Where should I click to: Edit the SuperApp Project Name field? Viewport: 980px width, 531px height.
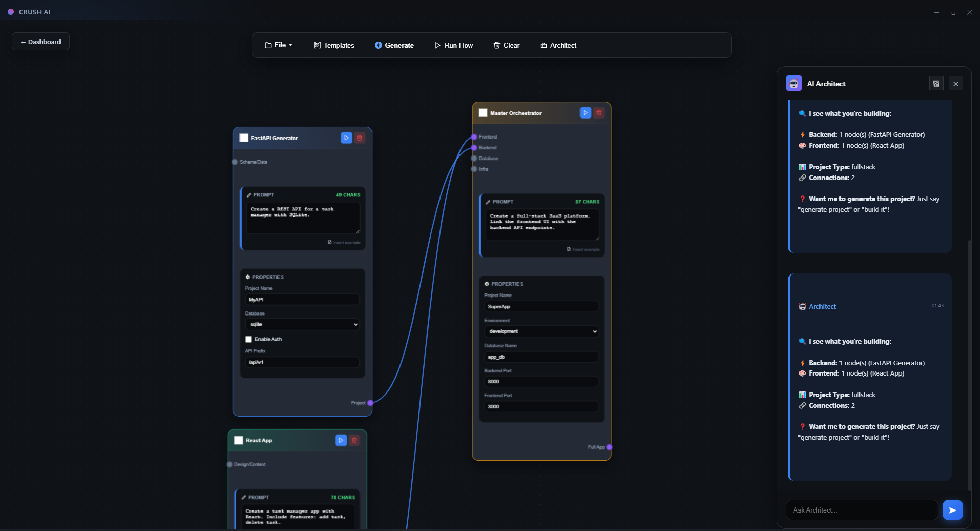point(542,307)
